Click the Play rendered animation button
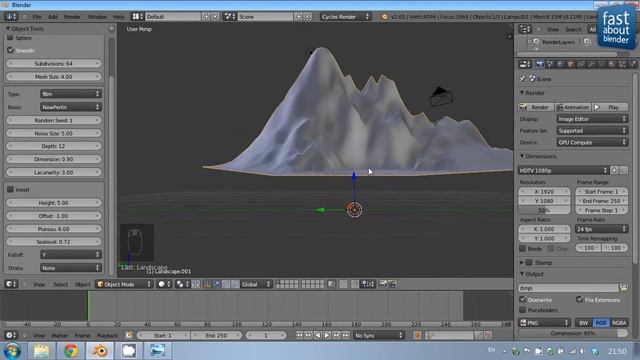The height and width of the screenshot is (360, 640). 610,107
